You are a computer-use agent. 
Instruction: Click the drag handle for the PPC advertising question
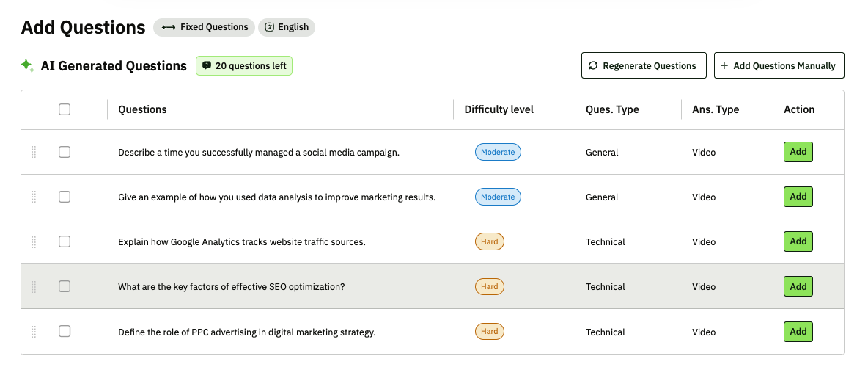34,332
